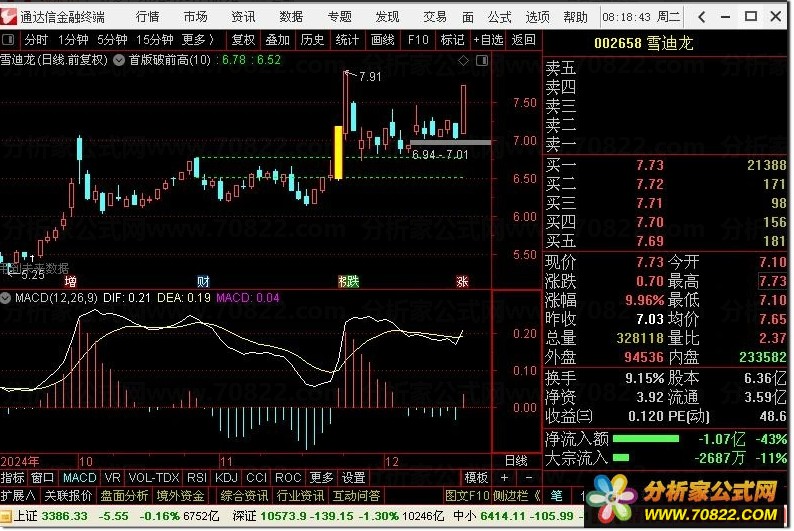Open the 互动问答 tab
This screenshot has height=531, width=794.
pos(356,496)
